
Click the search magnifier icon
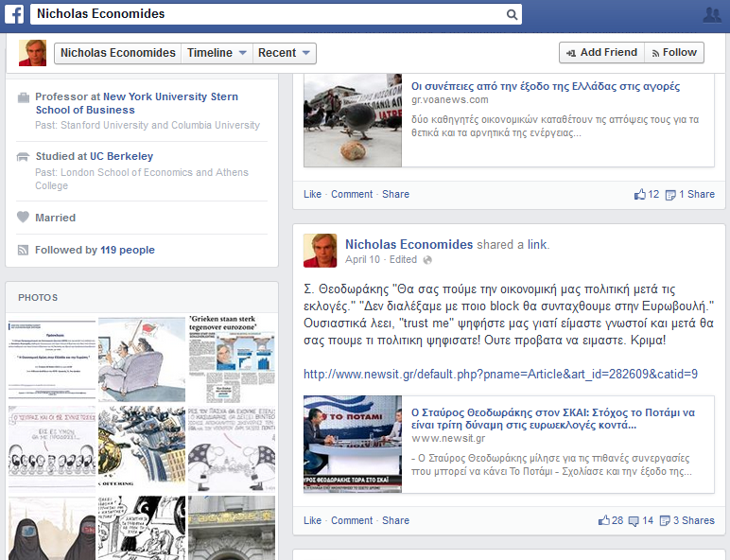[512, 14]
